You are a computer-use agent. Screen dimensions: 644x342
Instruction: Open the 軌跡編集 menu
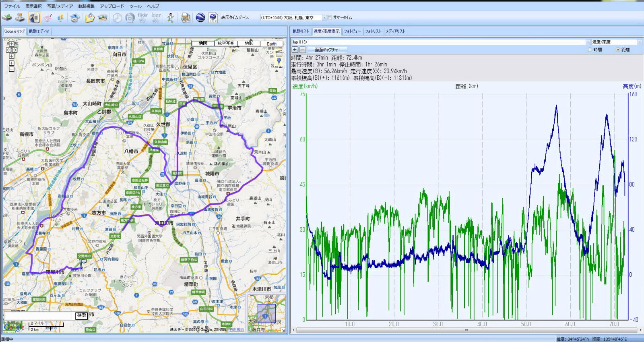pyautogui.click(x=86, y=6)
